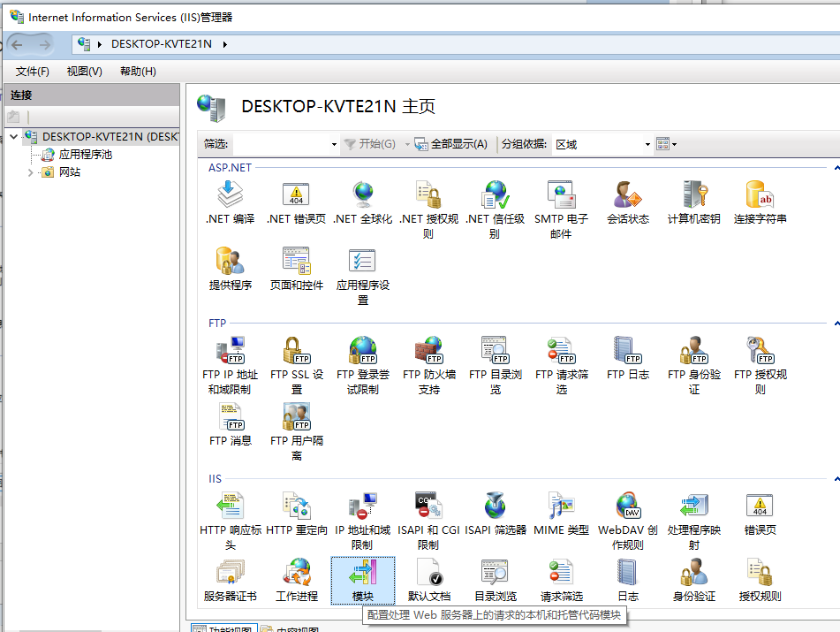Open FTP SSL 设置
Image resolution: width=840 pixels, height=632 pixels.
(x=296, y=366)
